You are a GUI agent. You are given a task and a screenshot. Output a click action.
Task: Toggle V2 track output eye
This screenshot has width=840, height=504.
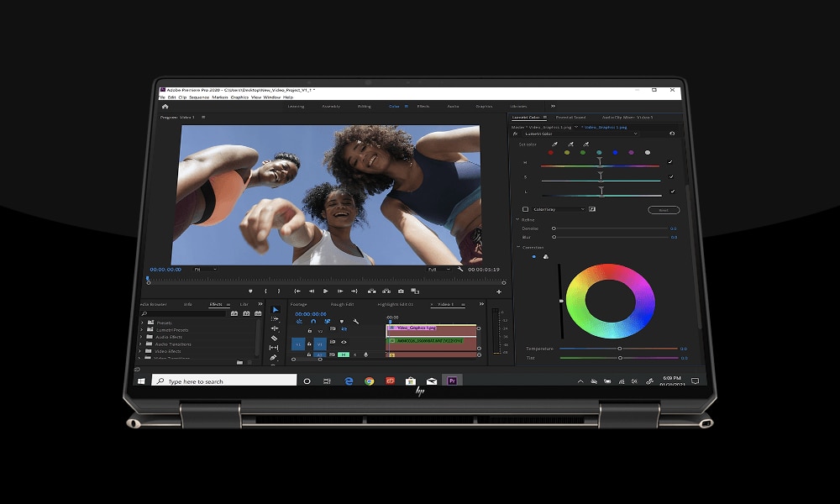(x=344, y=329)
